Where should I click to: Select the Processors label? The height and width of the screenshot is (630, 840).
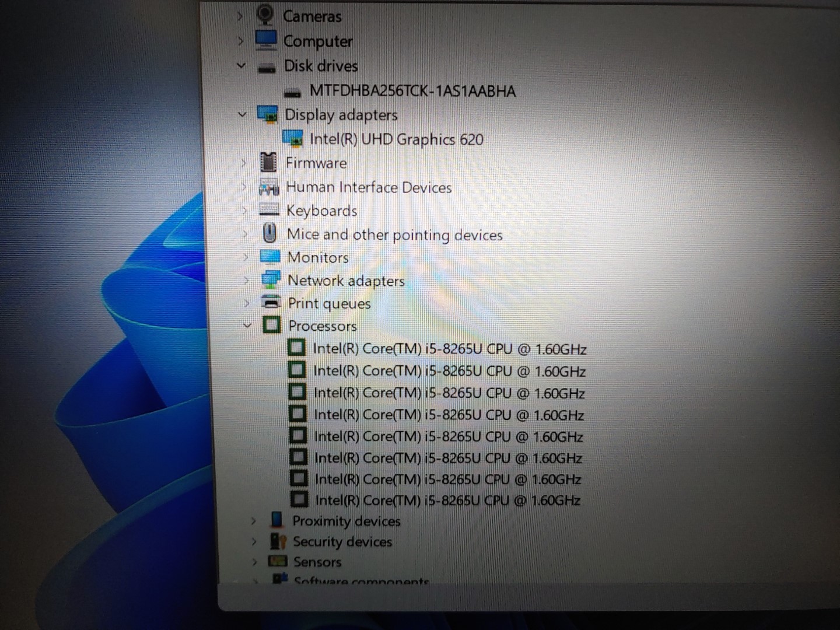coord(323,325)
